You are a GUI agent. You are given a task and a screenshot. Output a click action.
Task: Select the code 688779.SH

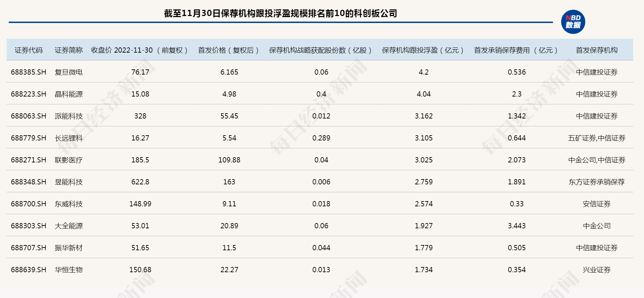point(29,138)
